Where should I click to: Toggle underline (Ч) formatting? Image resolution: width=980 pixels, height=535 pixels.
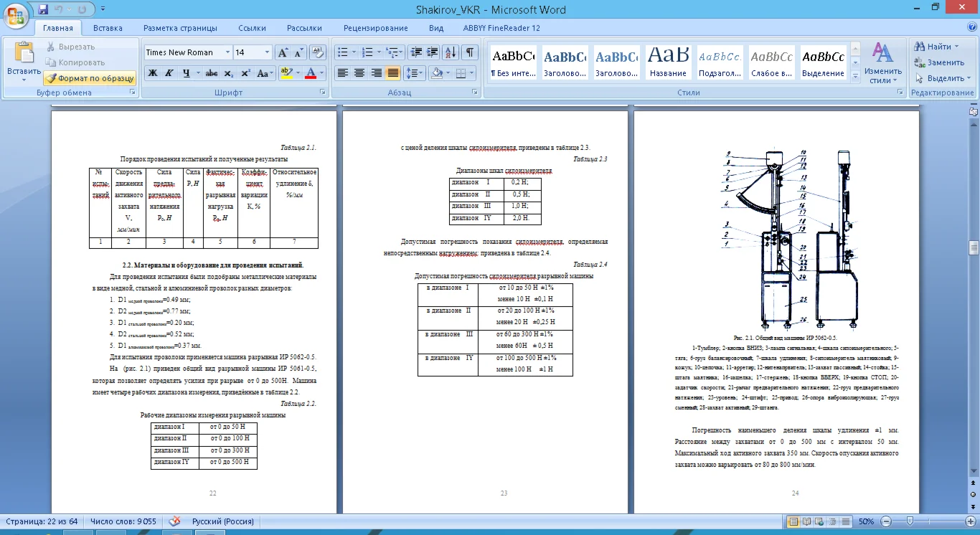(x=187, y=73)
